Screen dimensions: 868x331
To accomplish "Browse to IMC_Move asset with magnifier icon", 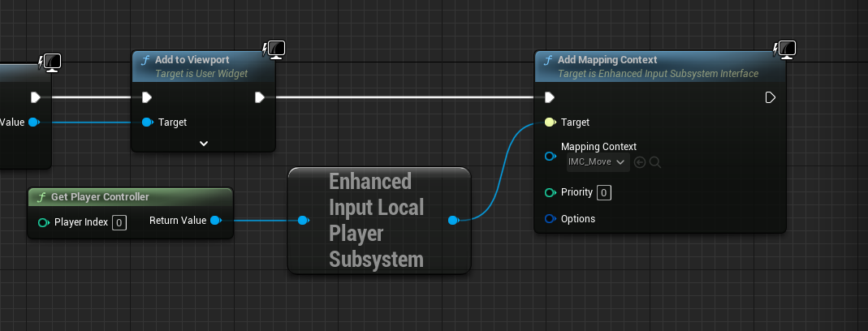I will click(x=655, y=162).
